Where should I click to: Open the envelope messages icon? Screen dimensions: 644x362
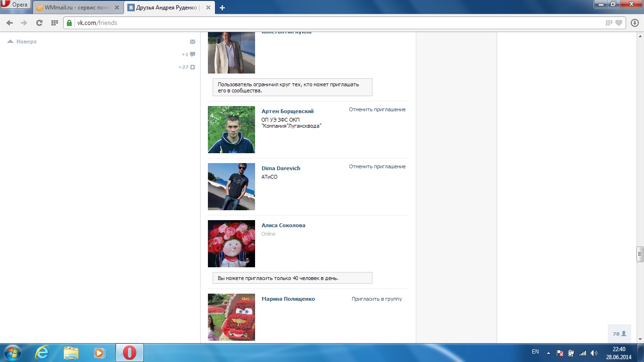pos(192,42)
